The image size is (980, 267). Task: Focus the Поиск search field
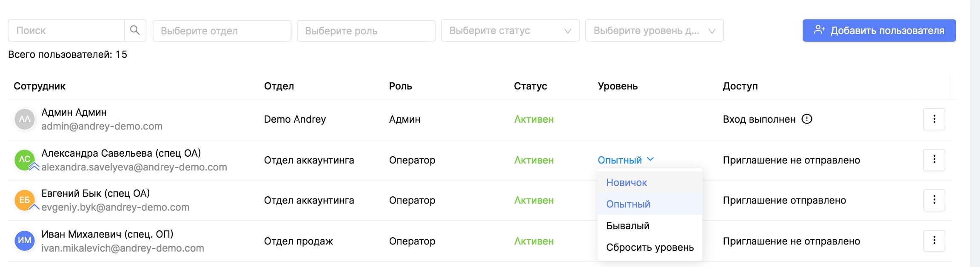[66, 31]
